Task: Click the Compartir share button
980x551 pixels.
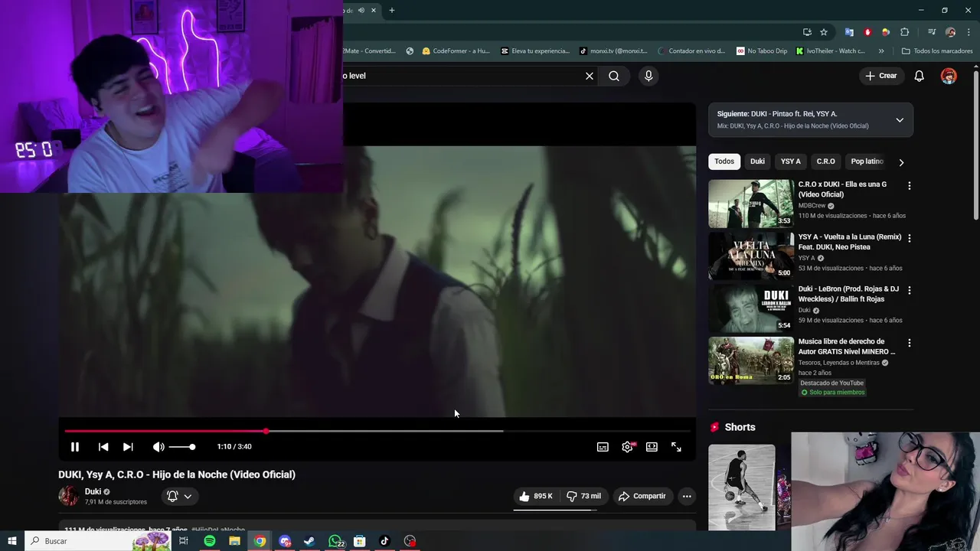Action: [642, 496]
